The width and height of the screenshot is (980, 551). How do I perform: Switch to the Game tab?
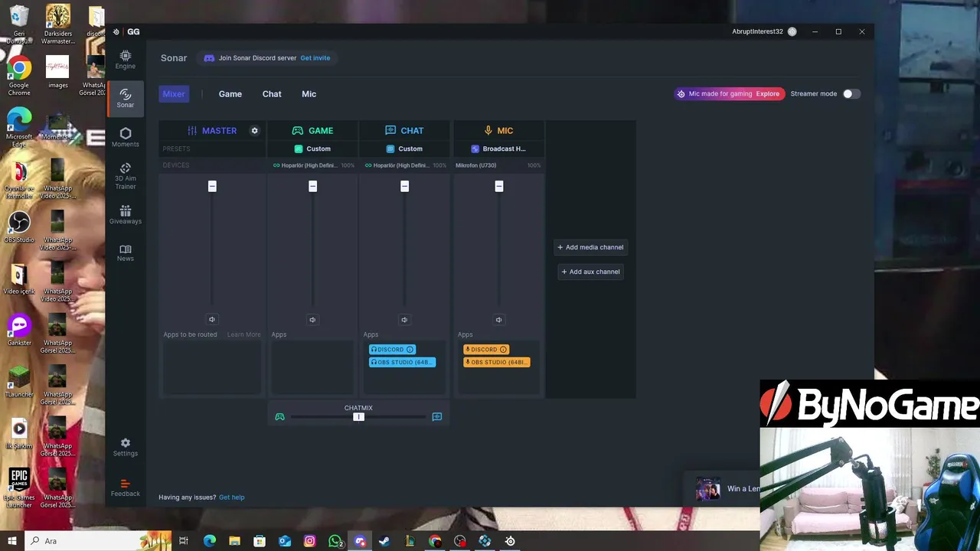[230, 94]
